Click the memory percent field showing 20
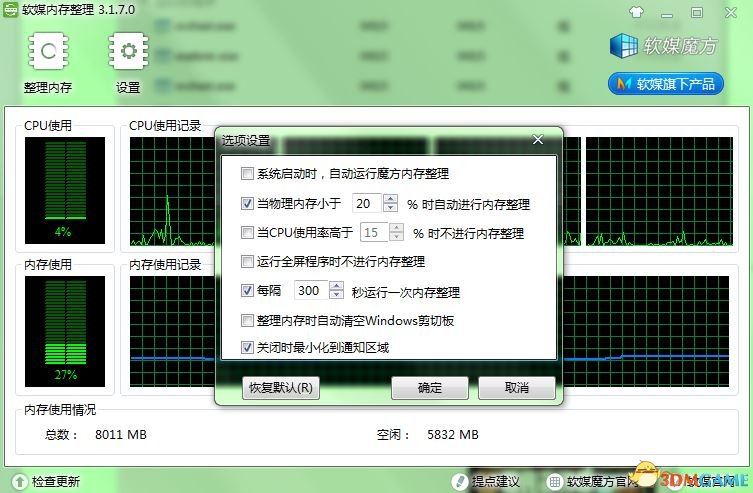 coord(367,204)
